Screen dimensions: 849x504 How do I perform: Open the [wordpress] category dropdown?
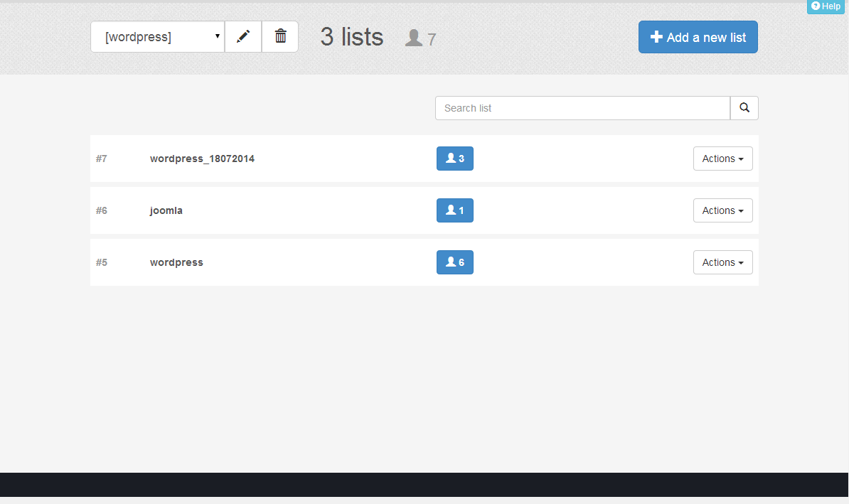pyautogui.click(x=157, y=36)
